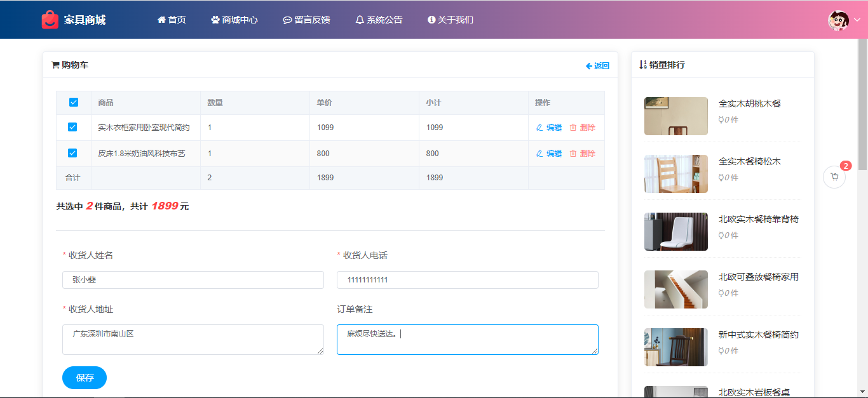868x398 pixels.
Task: Click the 返回 back arrow link
Action: [x=597, y=65]
